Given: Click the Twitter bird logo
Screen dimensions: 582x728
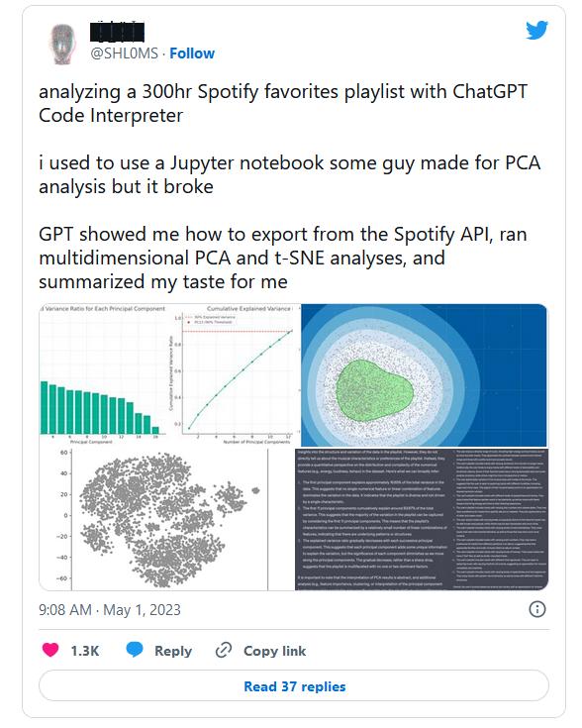Looking at the screenshot, I should click(537, 30).
